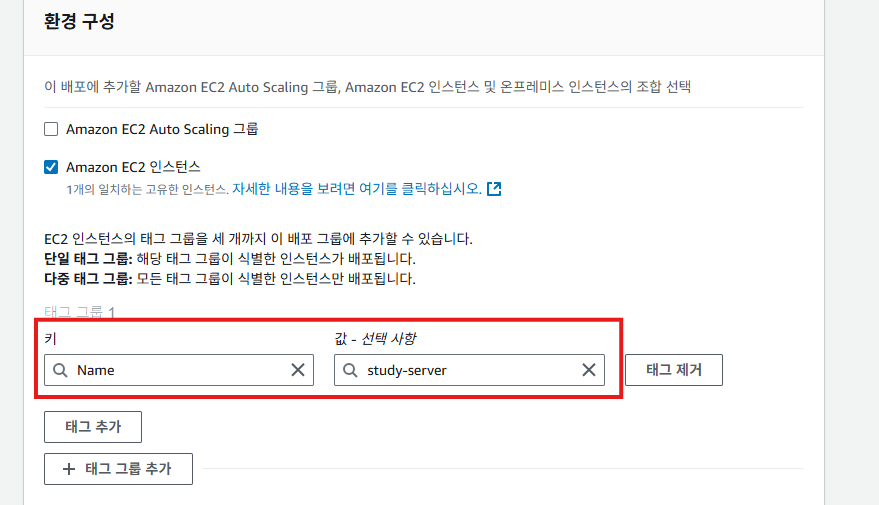Follow the 자세한 내용을 보려면 여기를 클릭하십시오 link

pos(357,188)
